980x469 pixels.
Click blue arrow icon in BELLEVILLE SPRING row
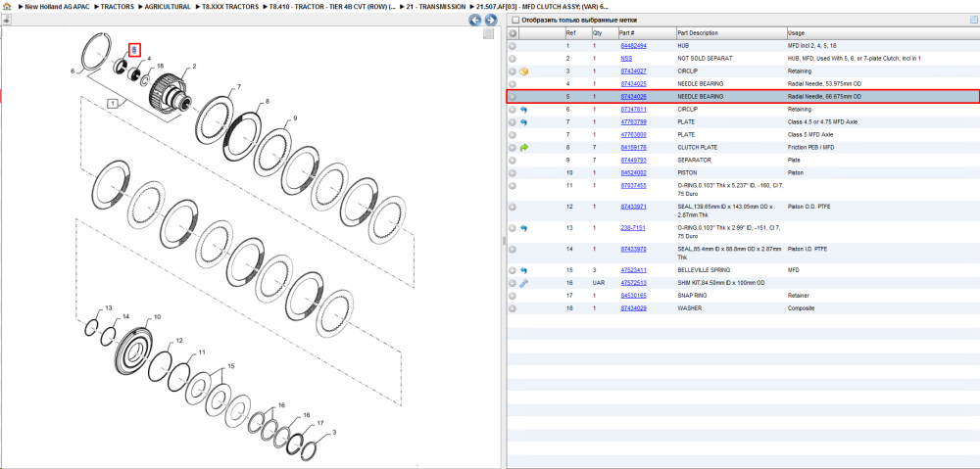pyautogui.click(x=523, y=270)
